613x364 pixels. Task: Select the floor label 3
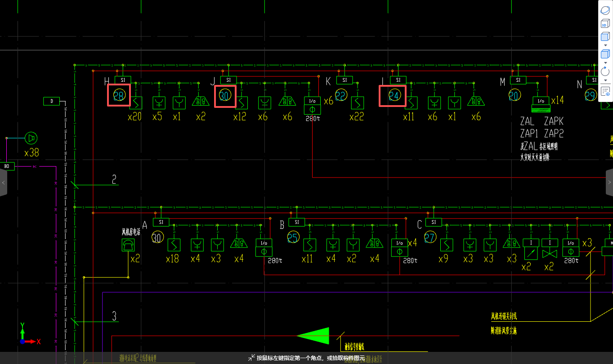coord(114,316)
